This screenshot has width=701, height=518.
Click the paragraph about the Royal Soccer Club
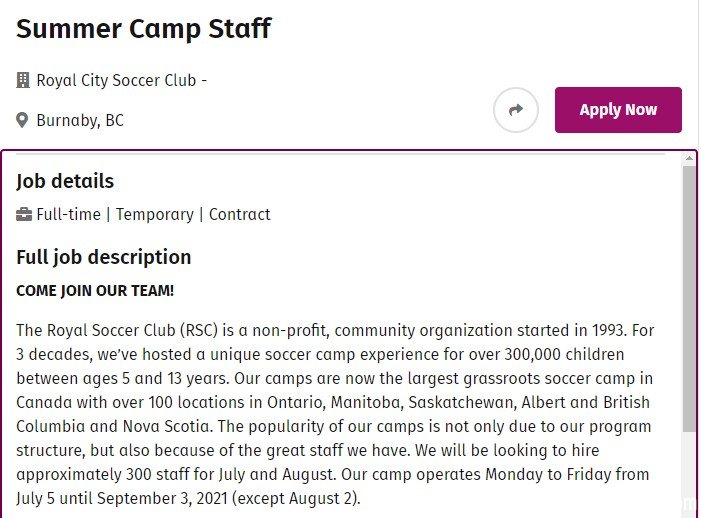(335, 414)
